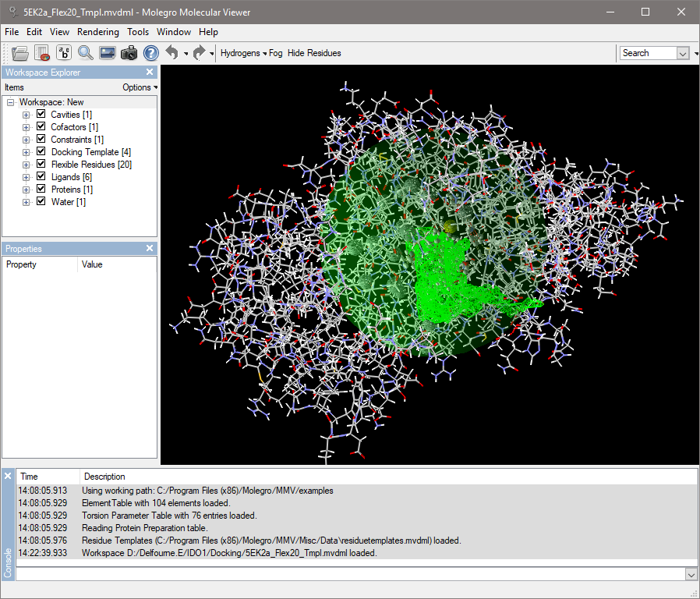This screenshot has height=599, width=700.
Task: Open the Search combo box dropdown arrow
Action: 683,53
